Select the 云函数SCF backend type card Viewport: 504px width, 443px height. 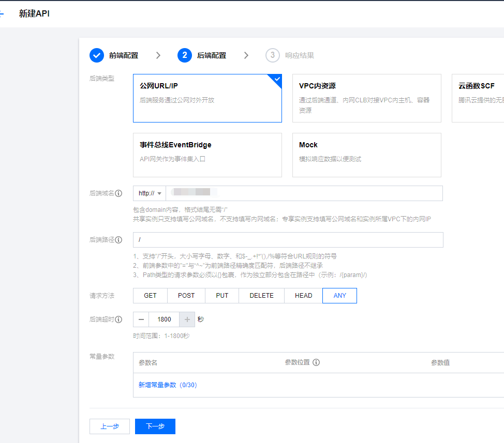[478, 98]
